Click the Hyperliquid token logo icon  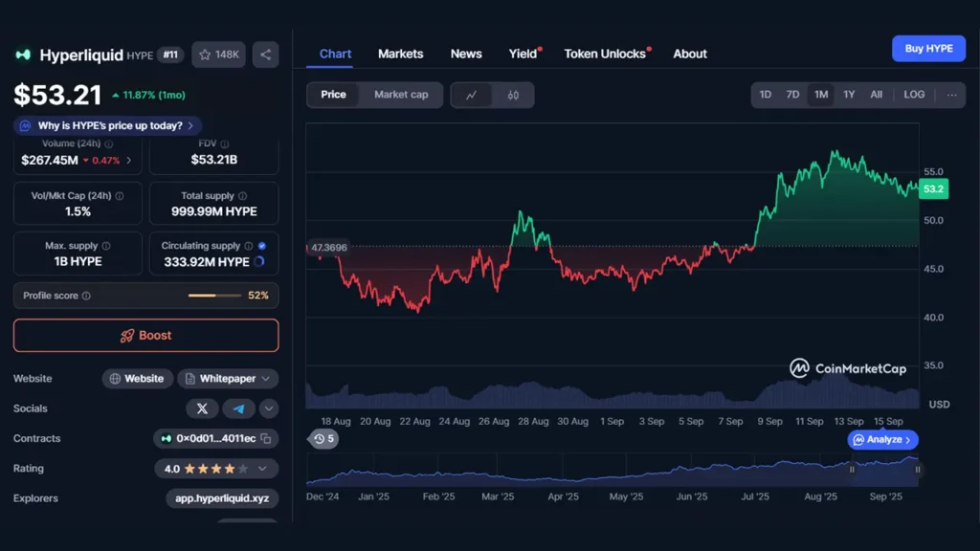pyautogui.click(x=23, y=55)
